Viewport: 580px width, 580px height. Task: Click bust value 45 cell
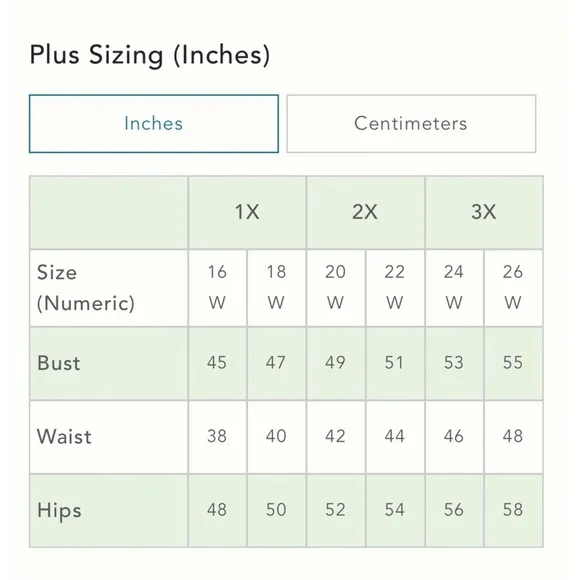[218, 363]
